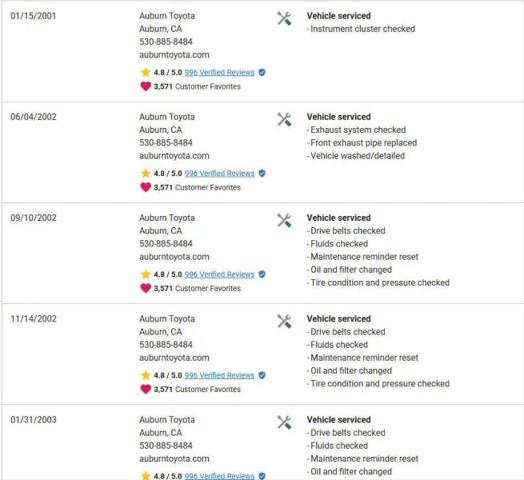Click the pink heart favorites icon in 06/04/2002 entry
The height and width of the screenshot is (480, 524).
click(x=146, y=187)
